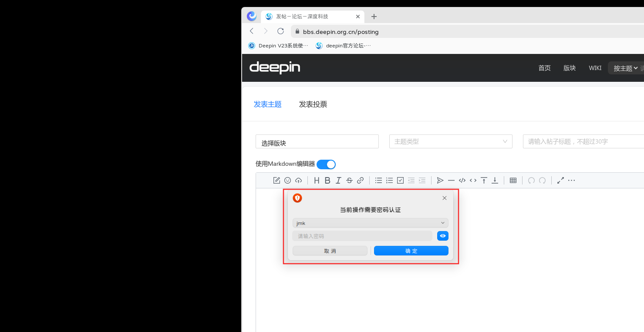Insert an ordered numbered list
The width and height of the screenshot is (644, 332).
[x=390, y=180]
